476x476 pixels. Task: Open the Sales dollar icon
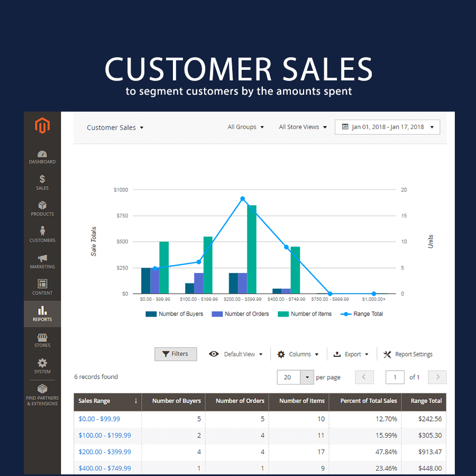(42, 179)
